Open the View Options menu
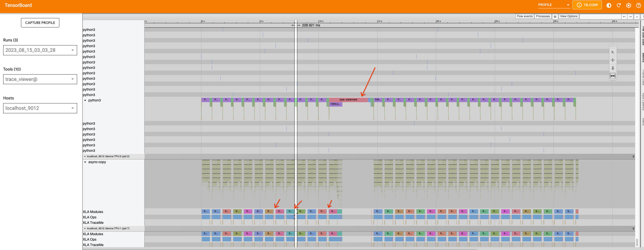This screenshot has height=250, width=644. [x=568, y=17]
